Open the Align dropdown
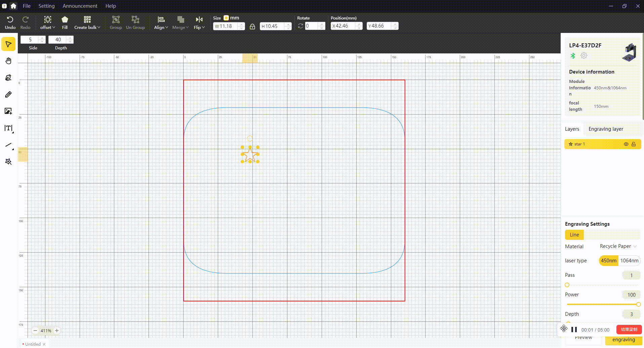 (161, 23)
